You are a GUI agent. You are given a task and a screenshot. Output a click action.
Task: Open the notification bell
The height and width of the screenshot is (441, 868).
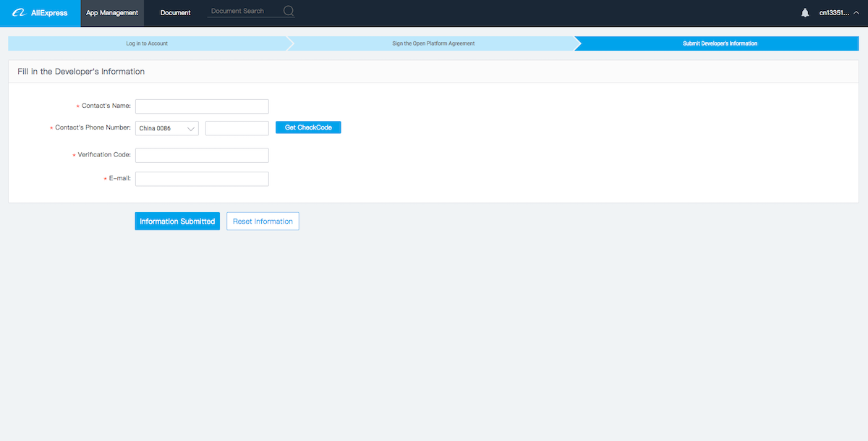(x=805, y=13)
